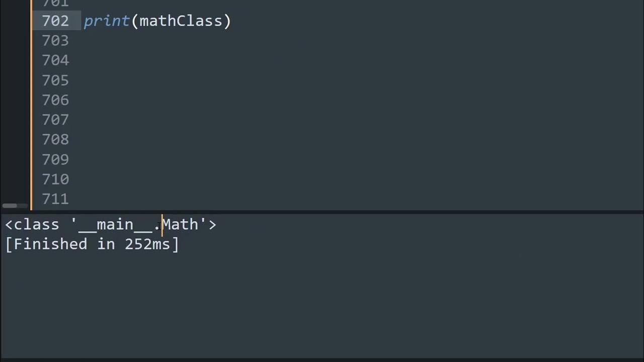Click gutter line number 709
Image resolution: width=644 pixels, height=362 pixels.
pos(55,159)
